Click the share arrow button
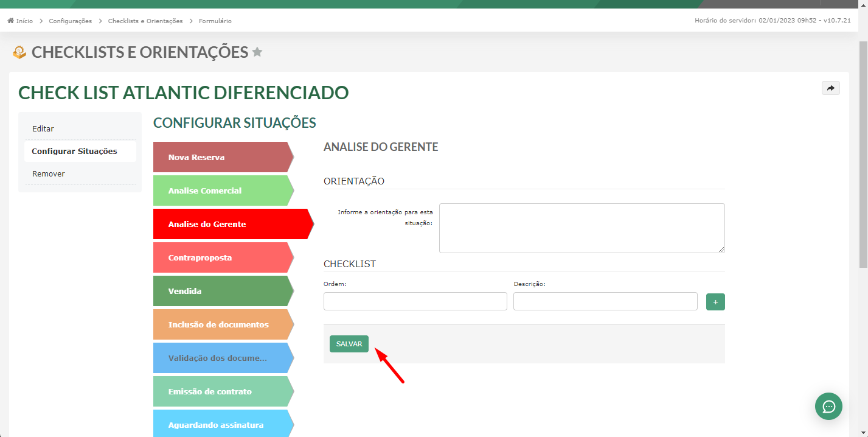Image resolution: width=868 pixels, height=437 pixels. [x=830, y=88]
